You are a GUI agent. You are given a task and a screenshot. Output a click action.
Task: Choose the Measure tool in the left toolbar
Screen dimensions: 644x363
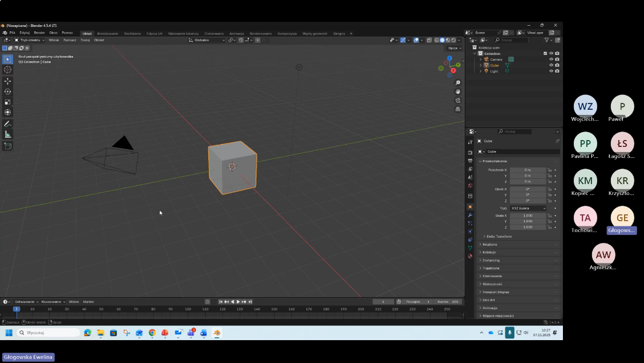pos(7,134)
